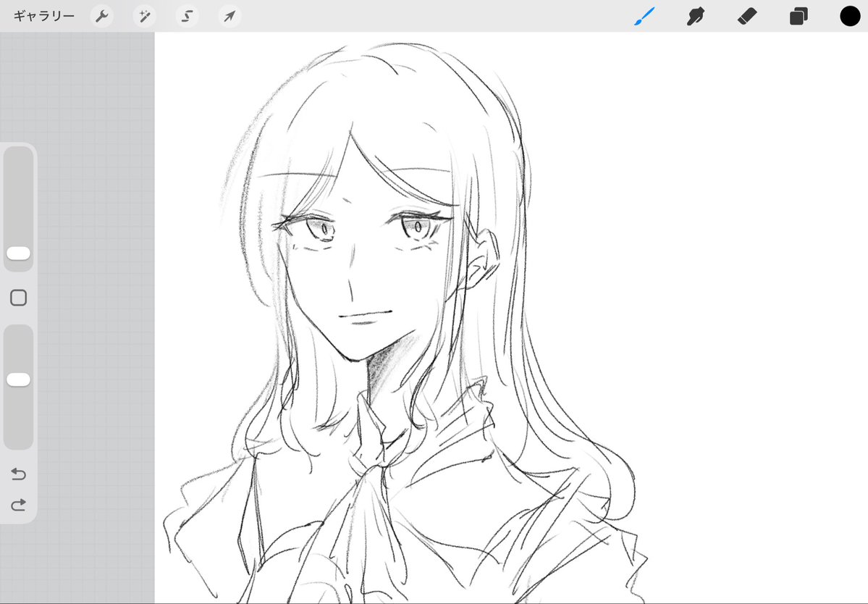Click the brush size slider handle
The width and height of the screenshot is (868, 604).
click(18, 253)
